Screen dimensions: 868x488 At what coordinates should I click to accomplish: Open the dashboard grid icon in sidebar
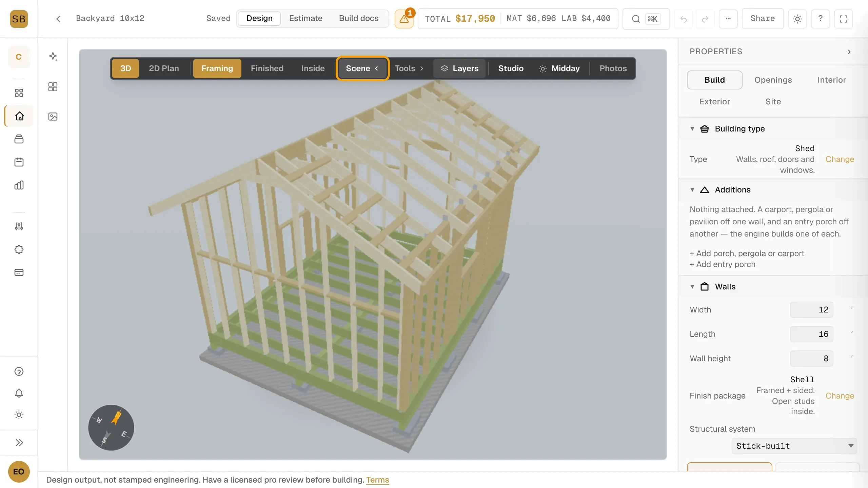pos(19,93)
